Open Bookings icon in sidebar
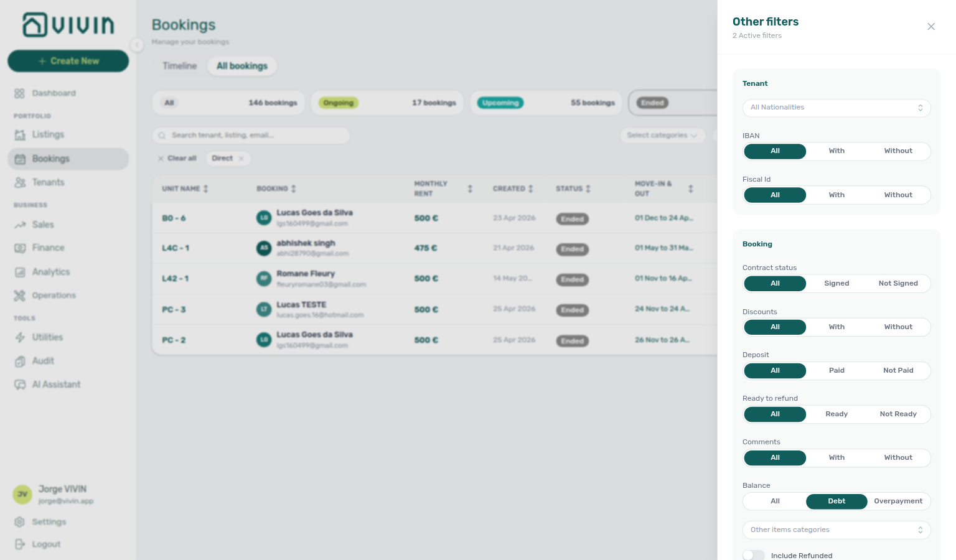The width and height of the screenshot is (956, 560). pos(20,159)
